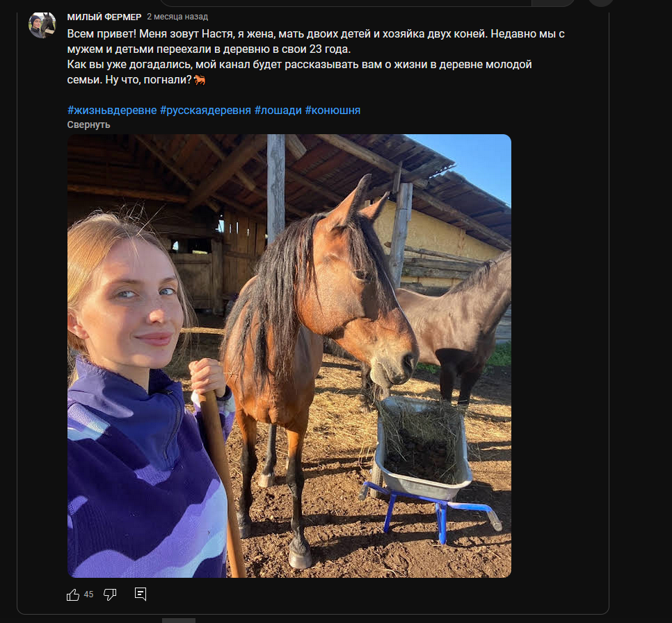Click the round button at top right
Screen dimensions: 672x623
601,2
